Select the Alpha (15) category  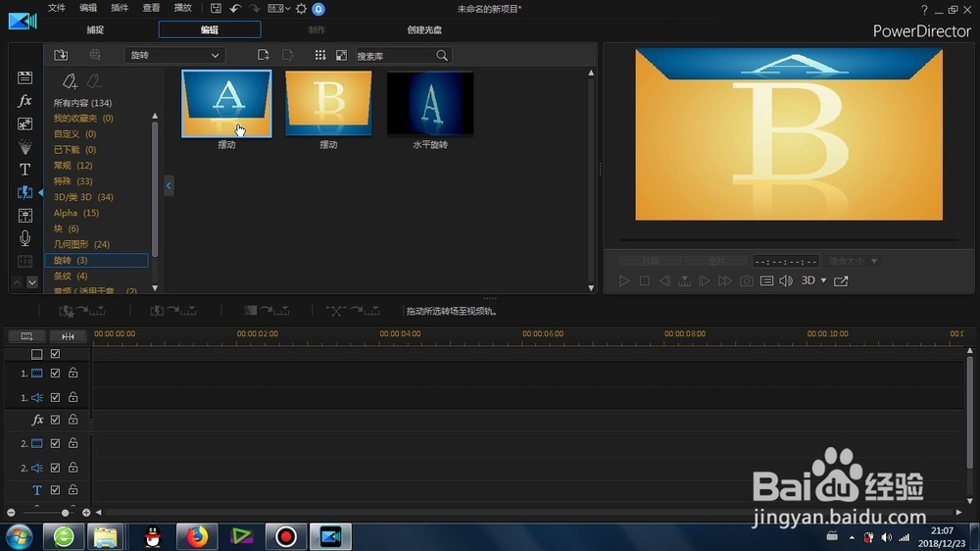[76, 213]
